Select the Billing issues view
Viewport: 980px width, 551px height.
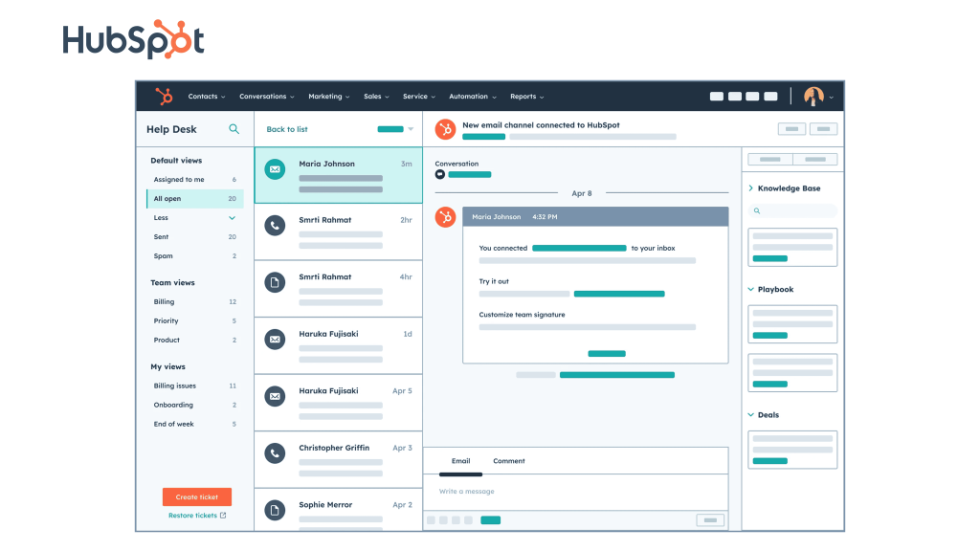click(175, 386)
